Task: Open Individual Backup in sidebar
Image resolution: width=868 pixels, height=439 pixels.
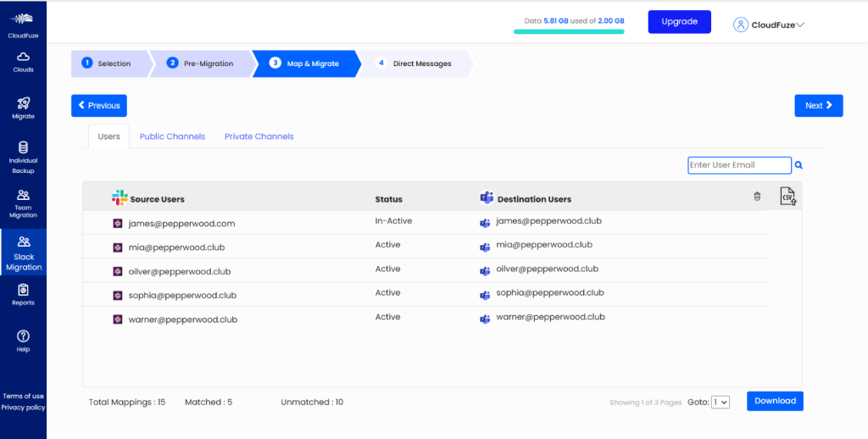Action: tap(23, 158)
